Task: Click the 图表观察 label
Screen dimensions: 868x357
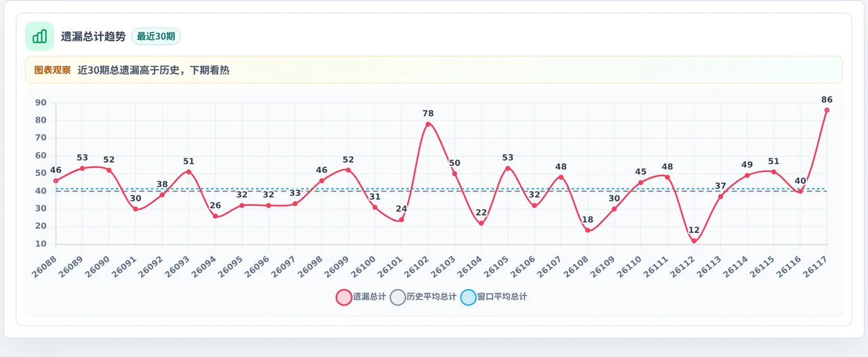Action: (x=52, y=70)
